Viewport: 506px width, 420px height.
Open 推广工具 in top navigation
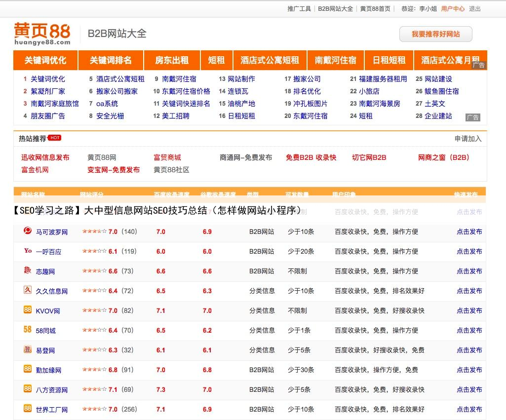299,8
